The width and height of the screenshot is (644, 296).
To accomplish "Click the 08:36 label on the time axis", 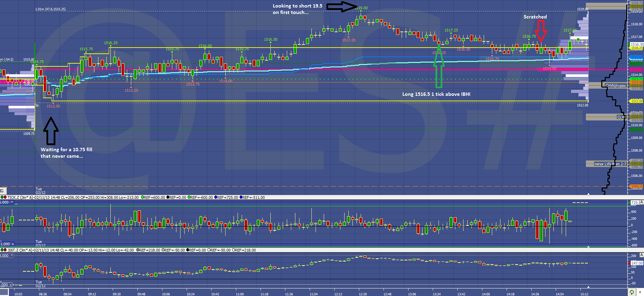I will click(43, 294).
